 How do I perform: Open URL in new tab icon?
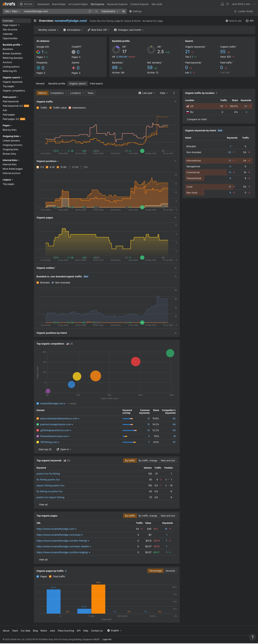(x=90, y=11)
